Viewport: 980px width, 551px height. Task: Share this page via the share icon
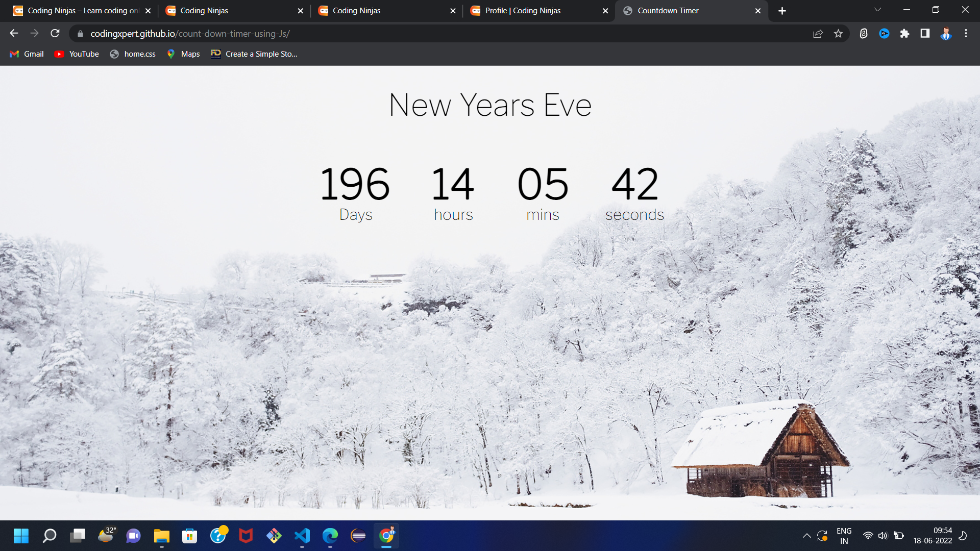[818, 34]
